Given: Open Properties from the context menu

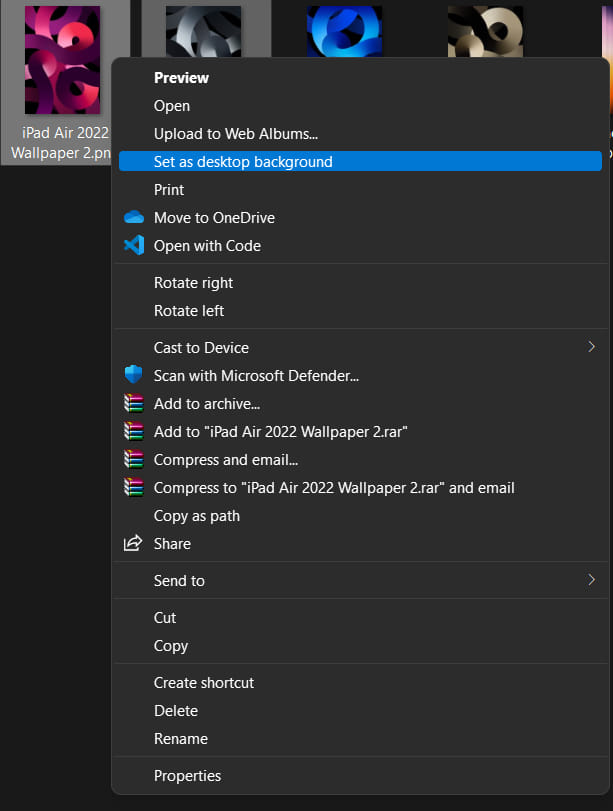Looking at the screenshot, I should (360, 776).
